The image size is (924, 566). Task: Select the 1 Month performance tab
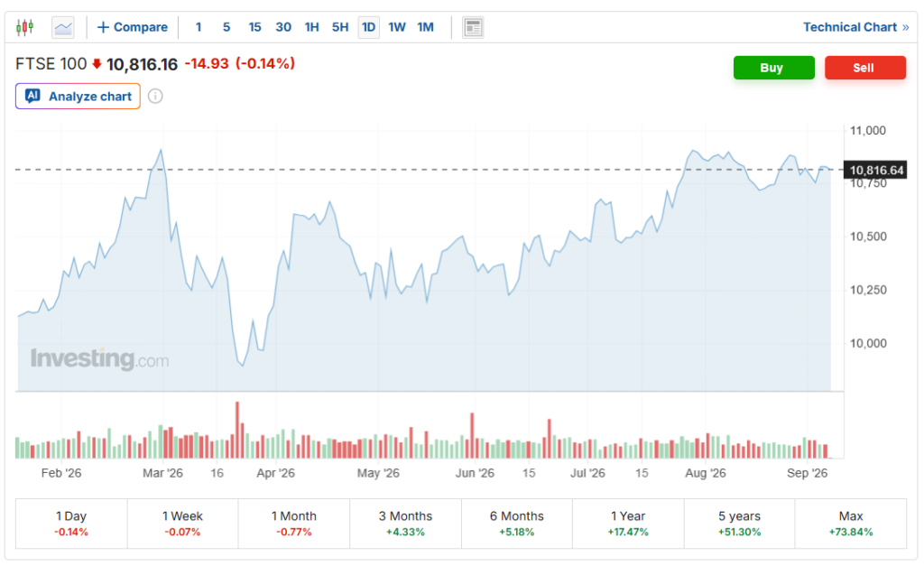point(294,524)
